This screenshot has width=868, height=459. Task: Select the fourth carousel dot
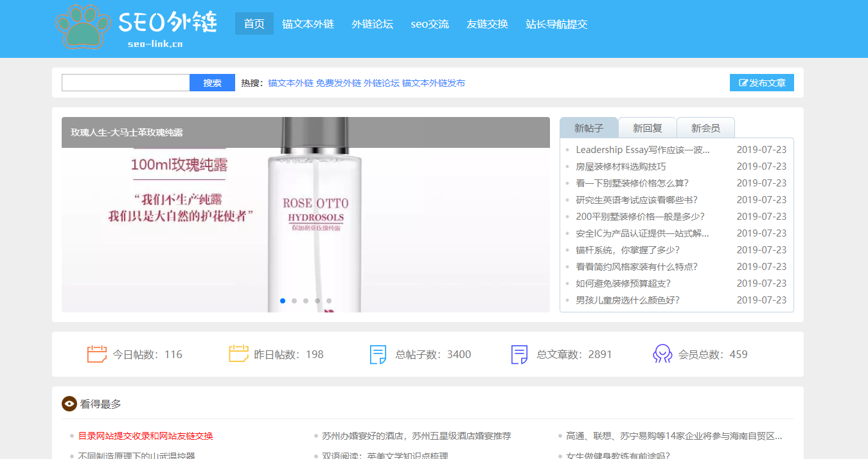pos(317,301)
